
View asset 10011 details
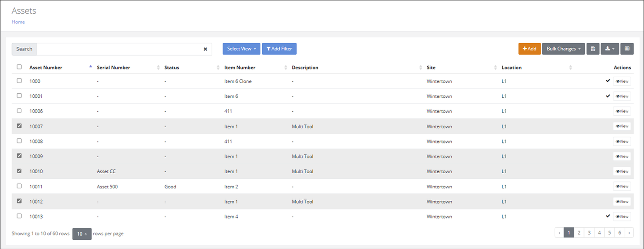[x=622, y=187]
